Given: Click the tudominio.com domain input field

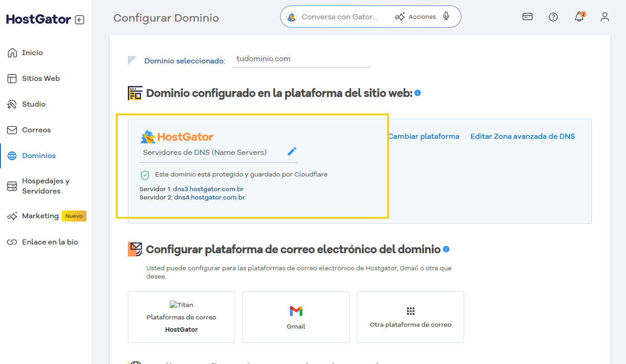Looking at the screenshot, I should (x=301, y=59).
